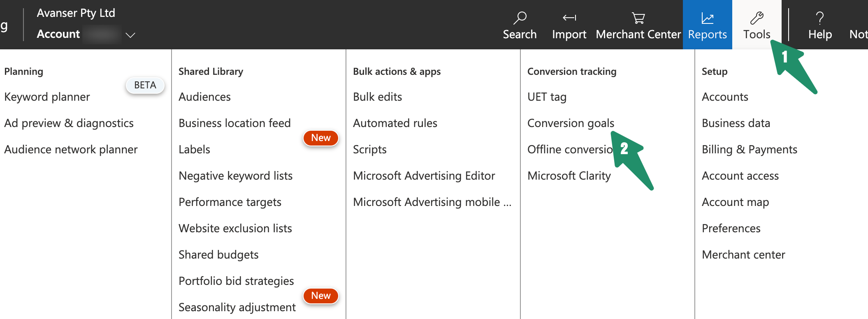Open Help question mark icon
The height and width of the screenshot is (319, 868).
[x=820, y=18]
